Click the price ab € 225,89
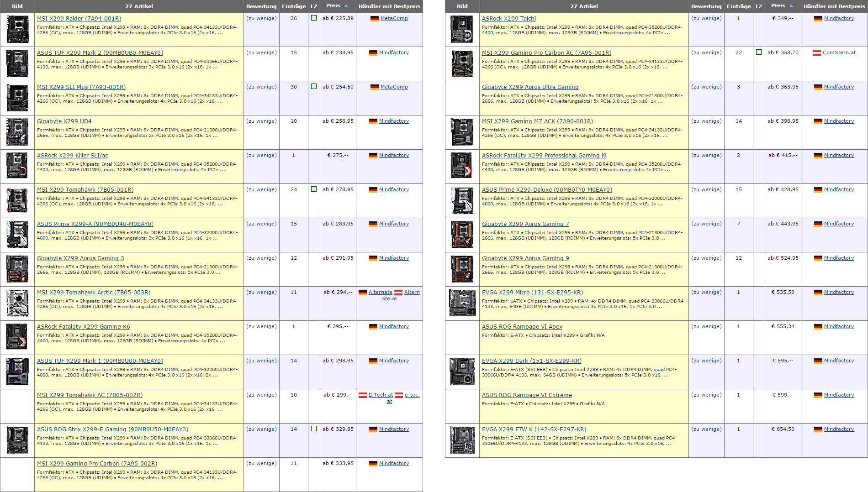The image size is (868, 492). (x=338, y=19)
